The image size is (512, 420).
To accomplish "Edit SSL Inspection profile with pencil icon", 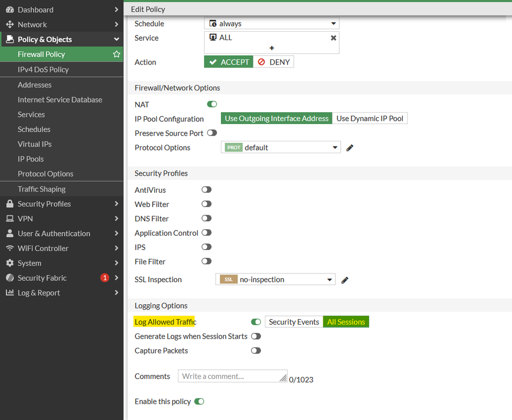I will (345, 280).
